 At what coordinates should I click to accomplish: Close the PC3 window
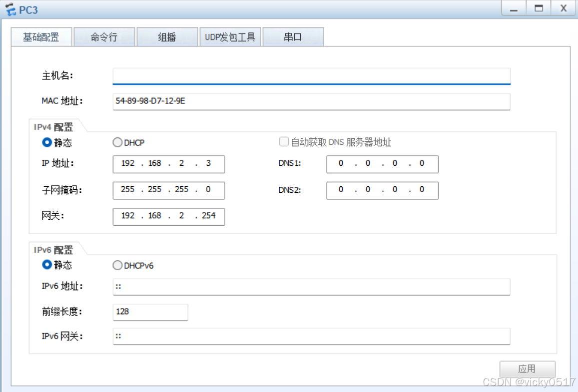point(563,8)
